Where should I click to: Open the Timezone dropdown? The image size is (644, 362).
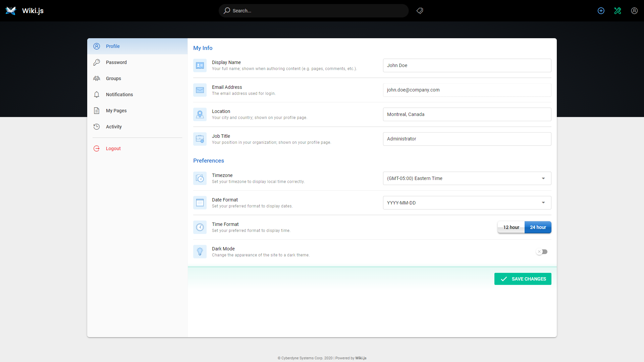467,178
